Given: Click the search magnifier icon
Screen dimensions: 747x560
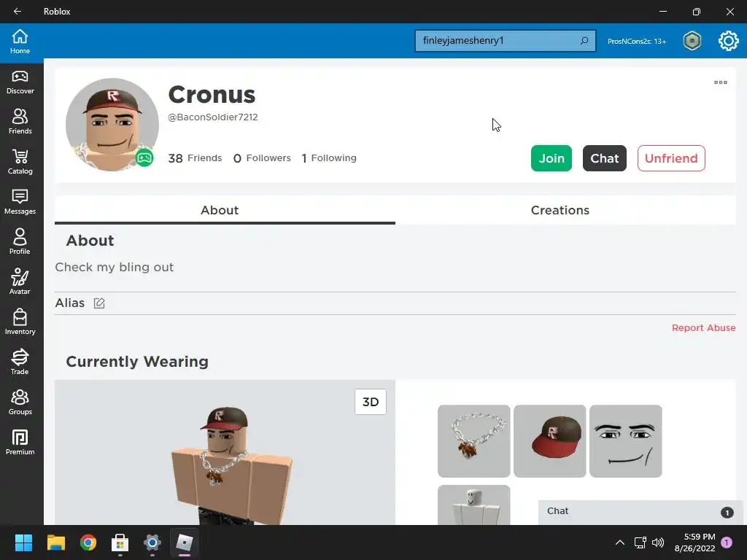Looking at the screenshot, I should [x=584, y=41].
